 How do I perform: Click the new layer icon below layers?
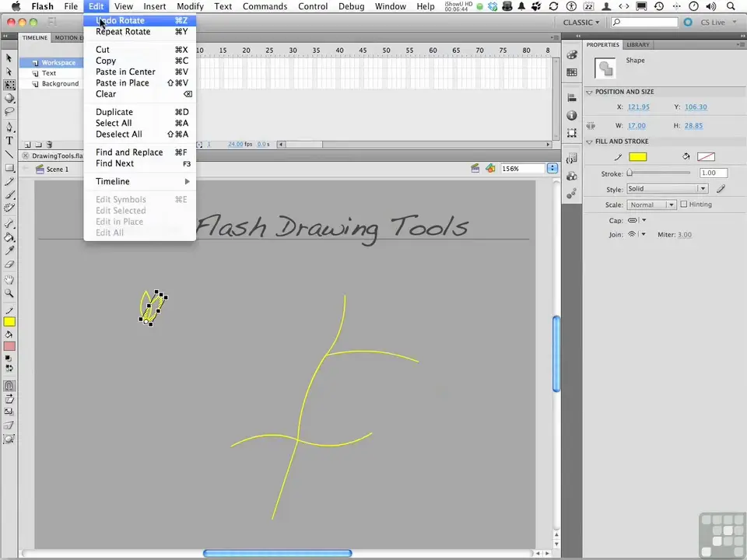27,145
